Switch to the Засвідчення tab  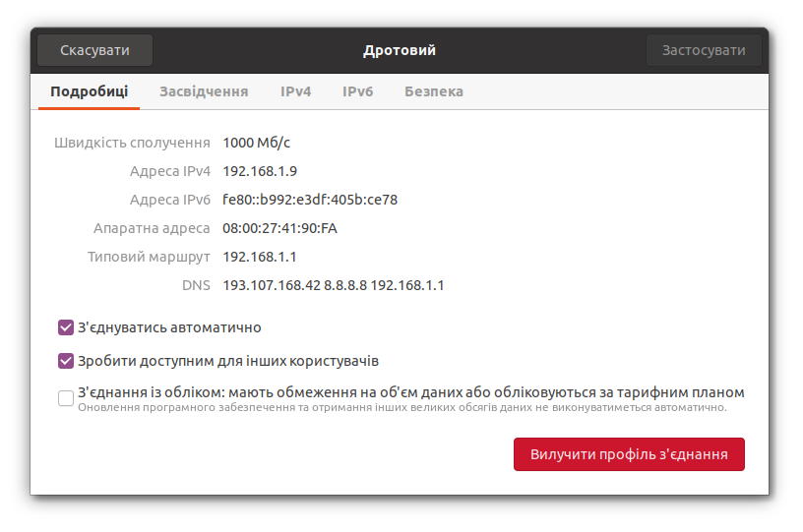click(204, 91)
